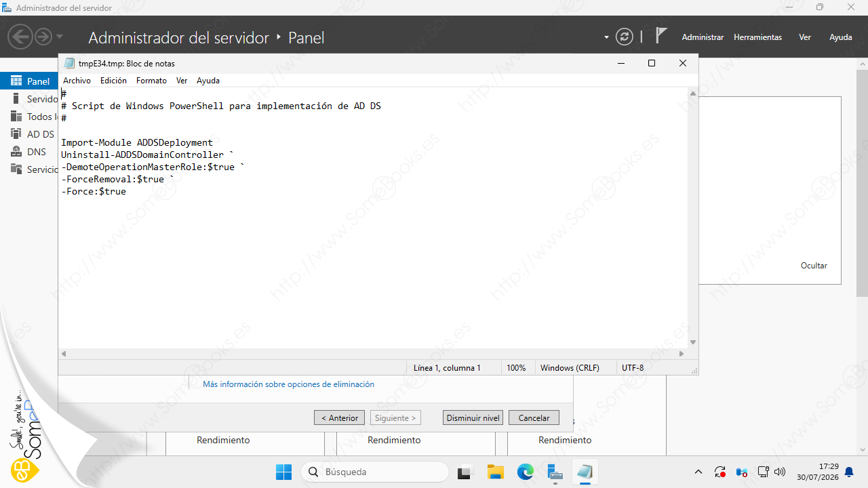Open the notification bell in the tray
Viewport: 868px width, 488px height.
(848, 472)
